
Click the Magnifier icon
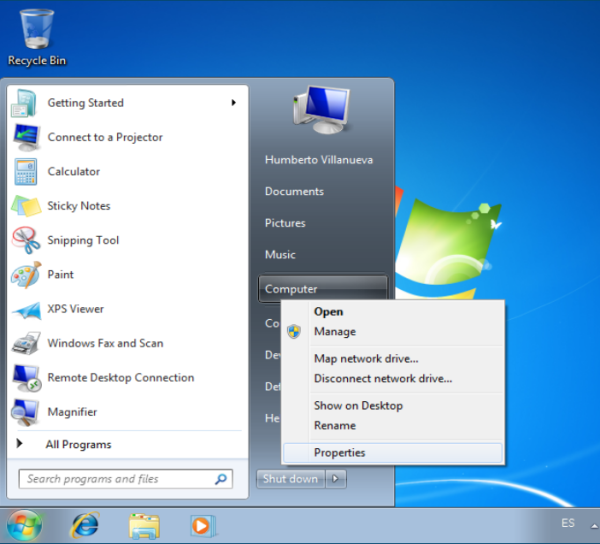pos(25,412)
